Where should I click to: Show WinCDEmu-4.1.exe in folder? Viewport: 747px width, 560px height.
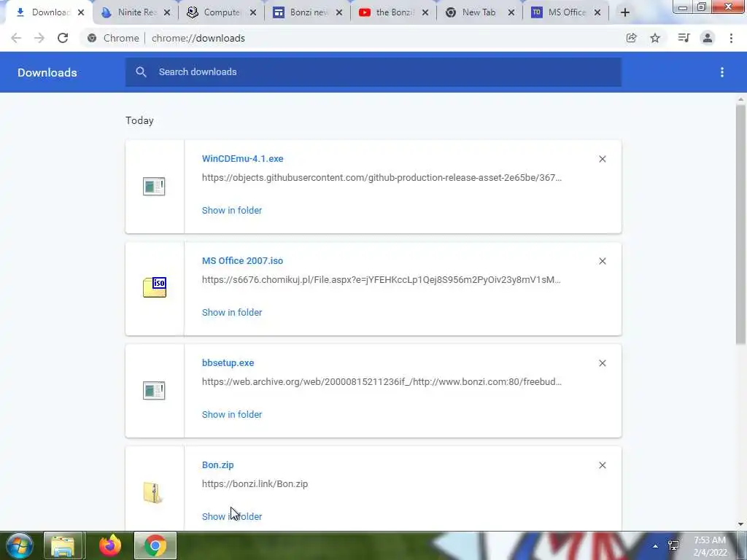click(232, 210)
